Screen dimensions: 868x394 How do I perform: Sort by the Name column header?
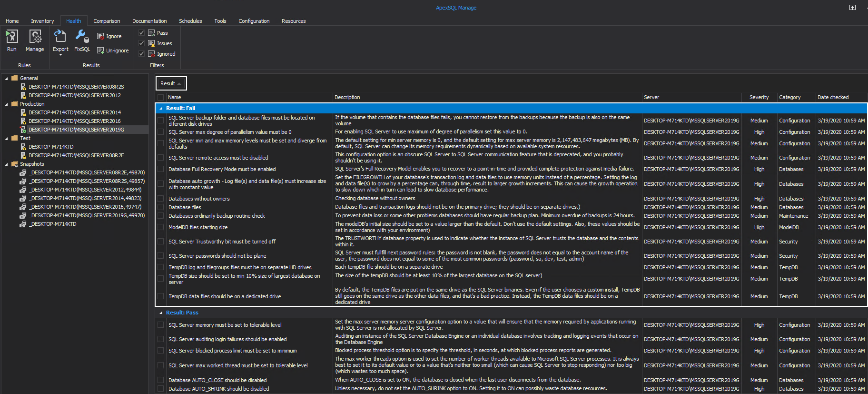[249, 97]
